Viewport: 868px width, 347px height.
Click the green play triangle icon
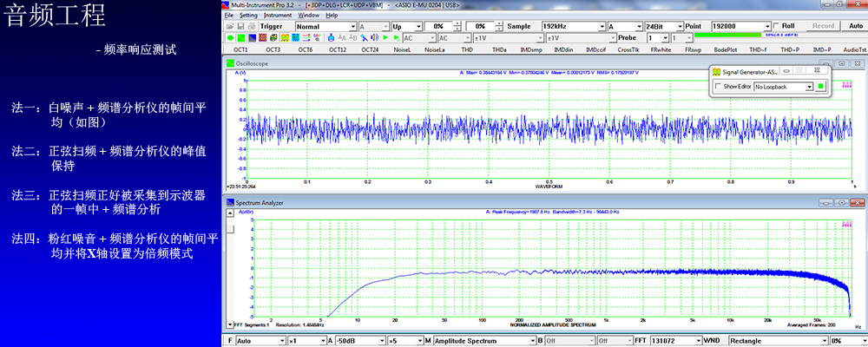(x=386, y=37)
